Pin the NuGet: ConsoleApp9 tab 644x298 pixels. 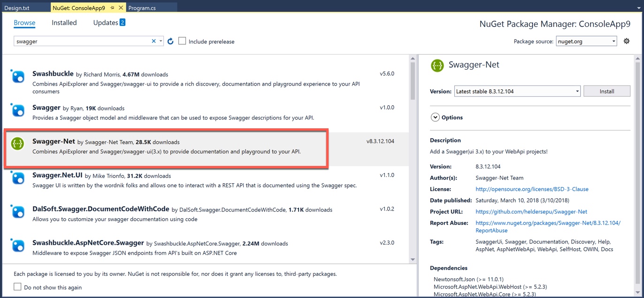coord(112,8)
